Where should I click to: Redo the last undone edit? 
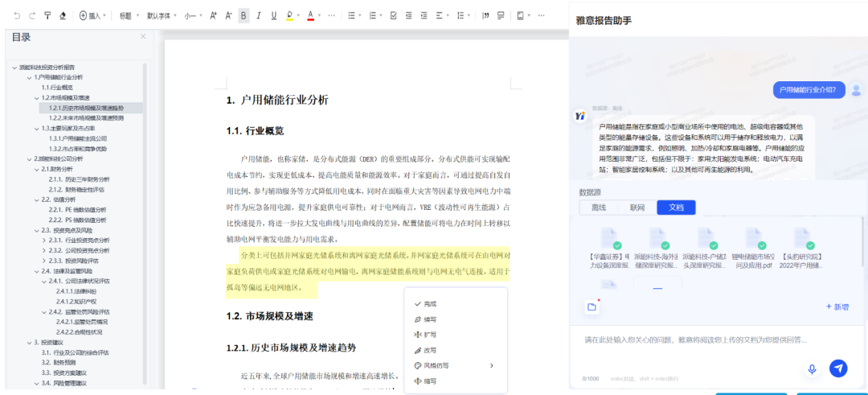[32, 15]
